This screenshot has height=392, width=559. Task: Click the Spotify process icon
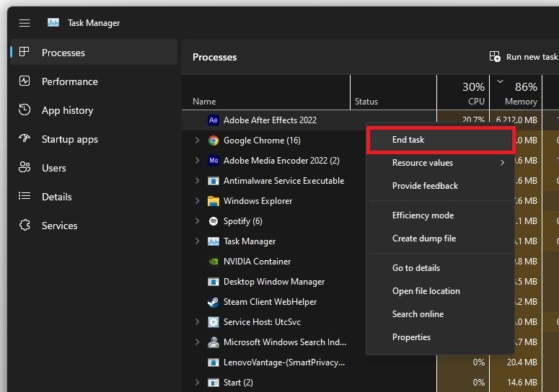coord(214,221)
